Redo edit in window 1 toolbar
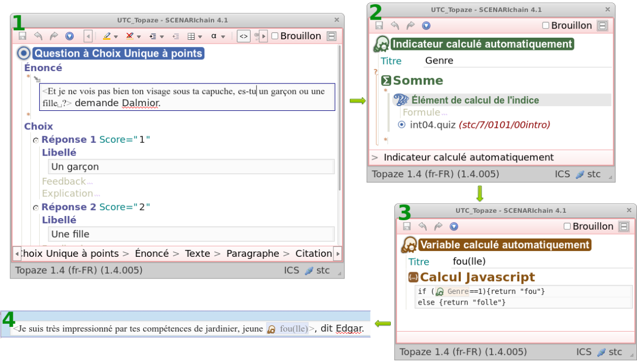The height and width of the screenshot is (364, 637). 53,36
